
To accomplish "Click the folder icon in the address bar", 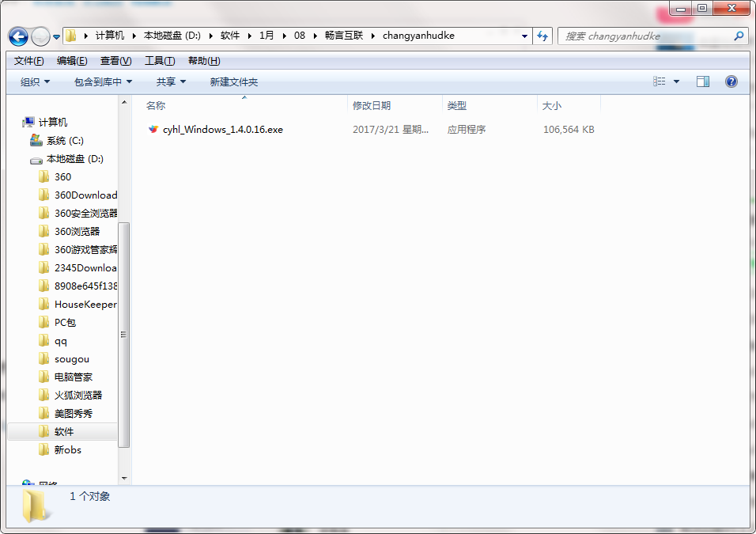I will coord(70,35).
